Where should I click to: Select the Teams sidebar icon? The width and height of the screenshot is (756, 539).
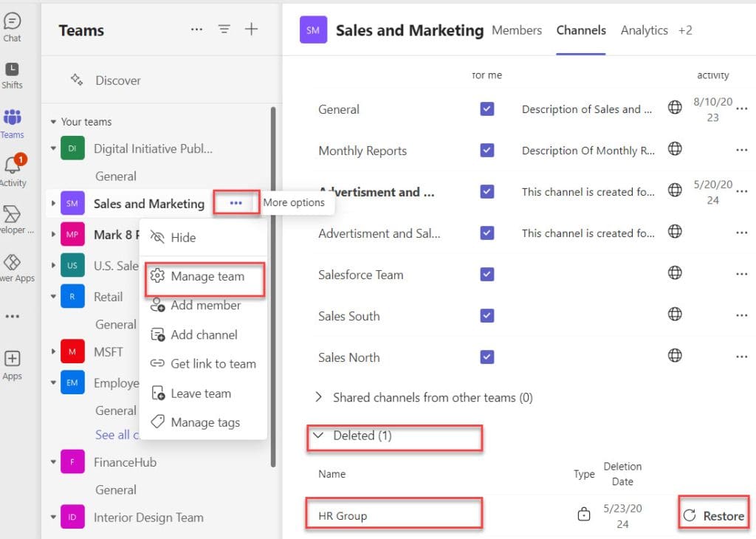click(12, 123)
